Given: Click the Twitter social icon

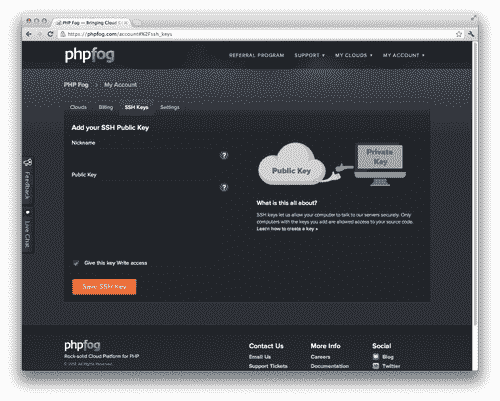Looking at the screenshot, I should pos(376,366).
